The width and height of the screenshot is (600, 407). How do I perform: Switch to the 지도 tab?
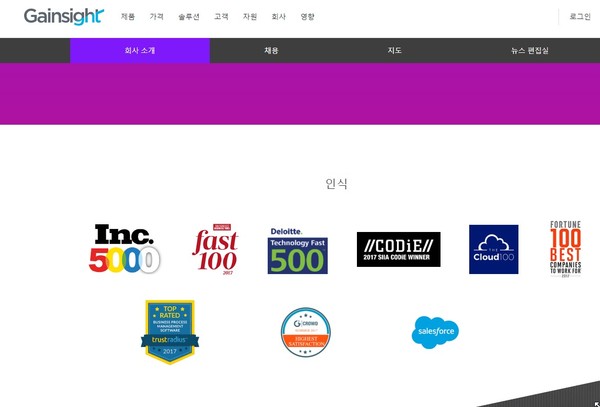(x=395, y=50)
